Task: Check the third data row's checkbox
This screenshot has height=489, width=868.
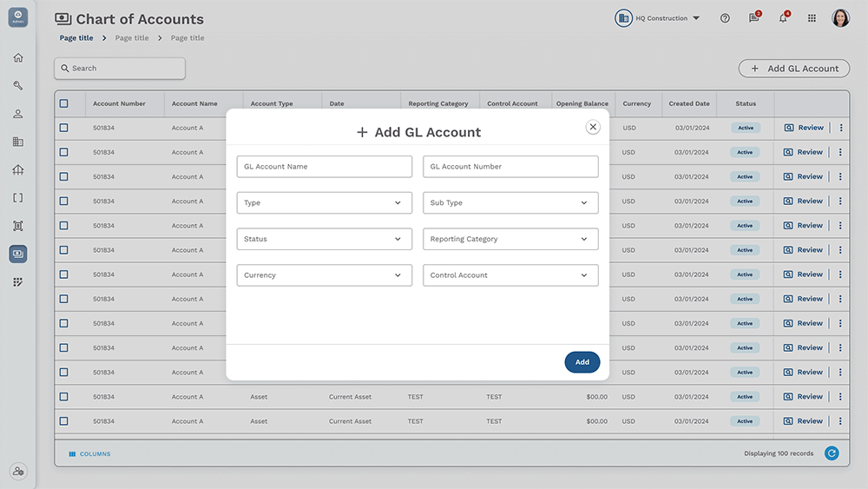Action: coord(64,176)
